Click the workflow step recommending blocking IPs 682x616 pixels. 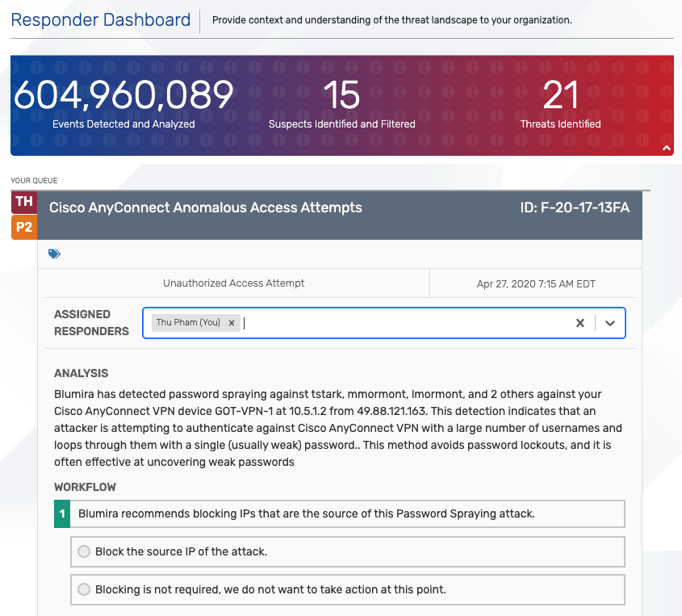click(339, 513)
